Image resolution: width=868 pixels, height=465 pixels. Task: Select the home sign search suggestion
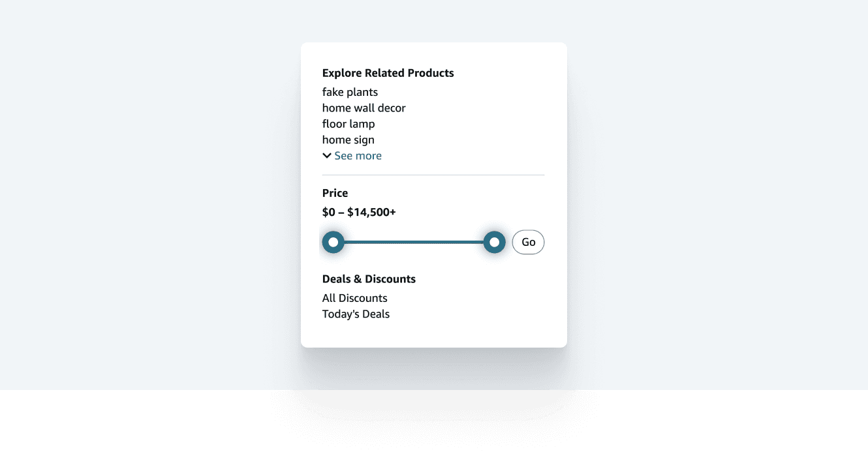(x=348, y=140)
